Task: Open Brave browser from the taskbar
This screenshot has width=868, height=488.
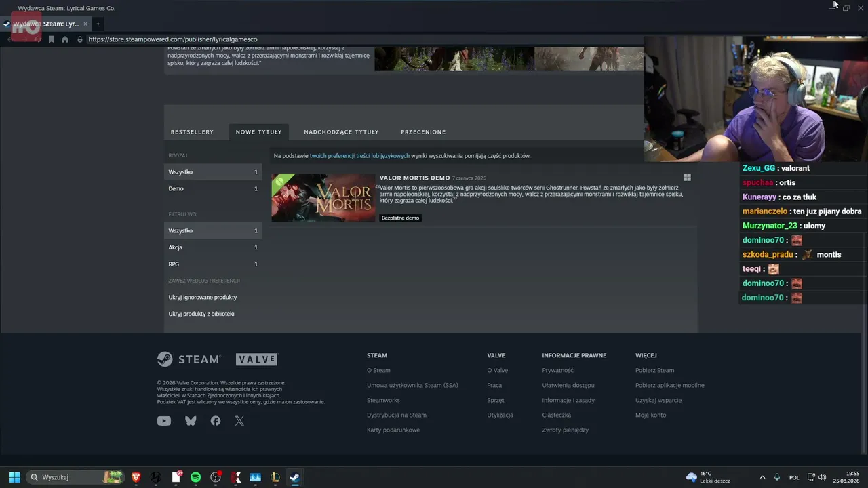Action: point(136,477)
